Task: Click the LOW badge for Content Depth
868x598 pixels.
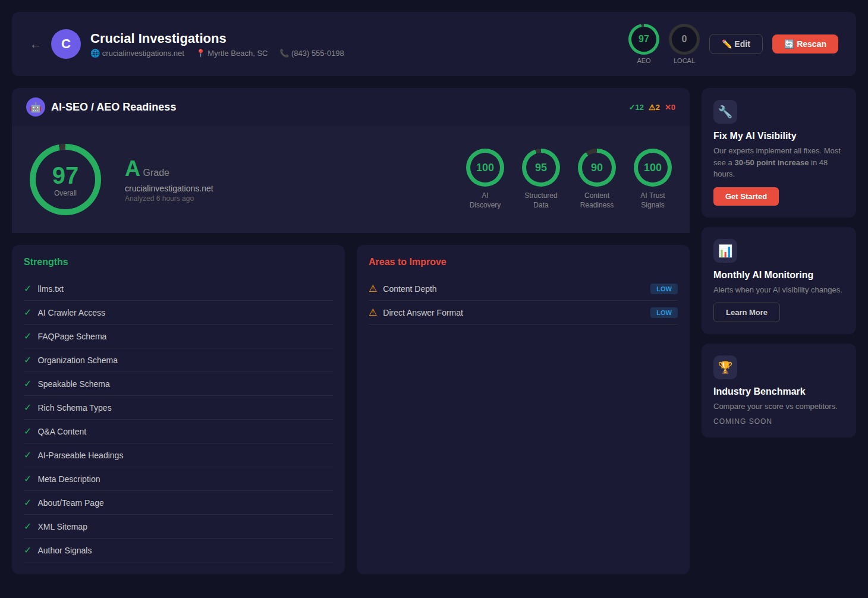Action: [x=663, y=289]
